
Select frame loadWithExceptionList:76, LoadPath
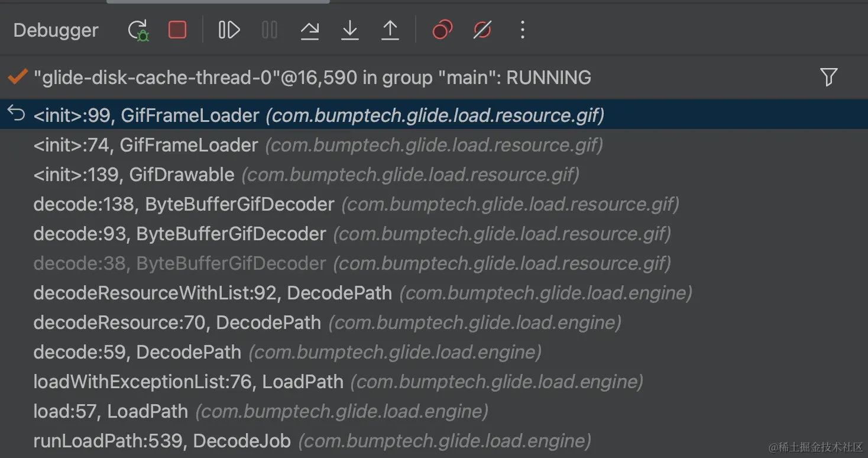click(x=434, y=381)
